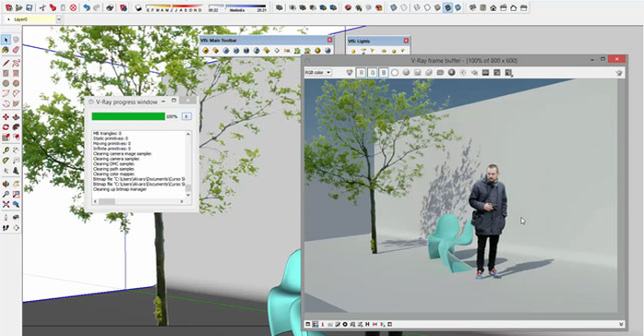Select the Eraser tool in left toolbar
644x336 pixels.
click(x=16, y=50)
